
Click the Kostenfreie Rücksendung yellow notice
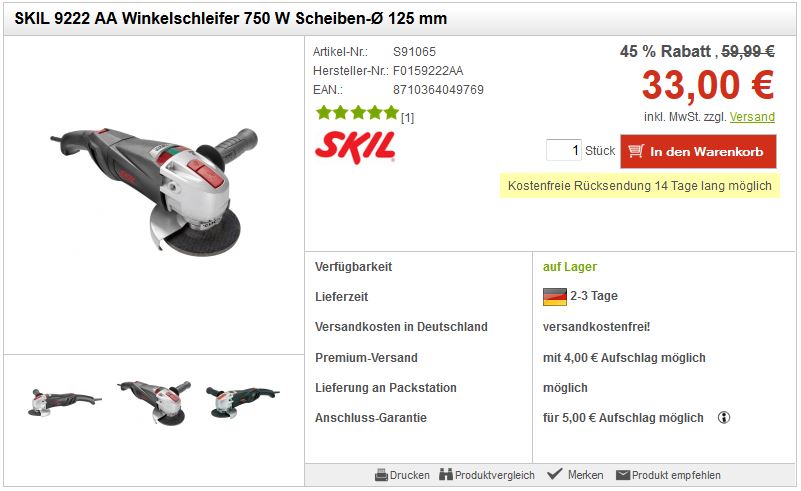640,185
